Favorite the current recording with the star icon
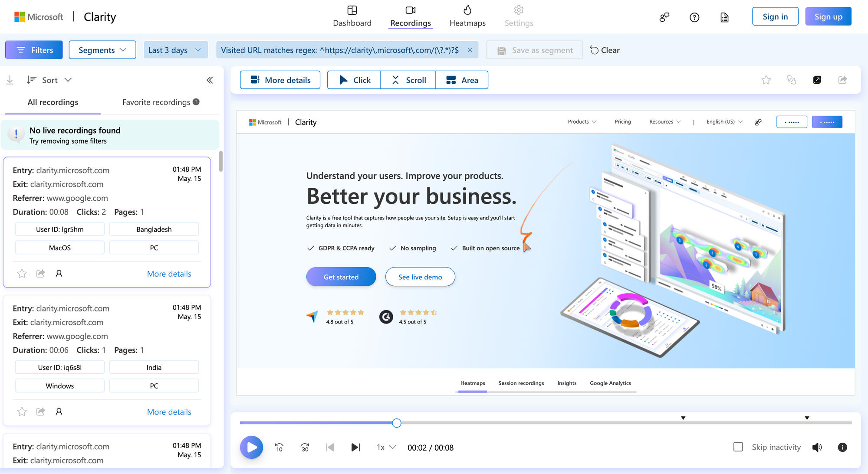Image resolution: width=868 pixels, height=474 pixels. point(766,80)
